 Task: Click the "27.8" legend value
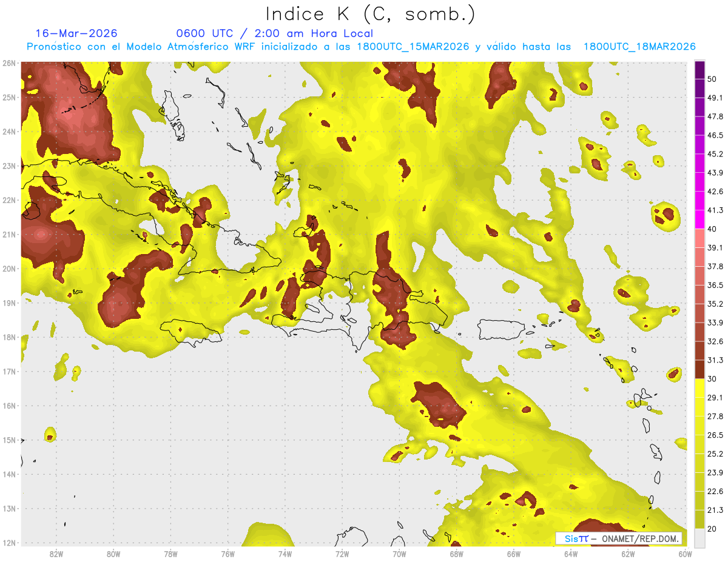[x=715, y=416]
